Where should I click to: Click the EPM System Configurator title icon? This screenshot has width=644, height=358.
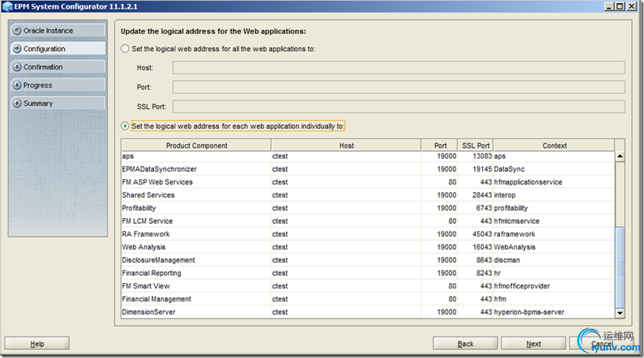coord(7,6)
